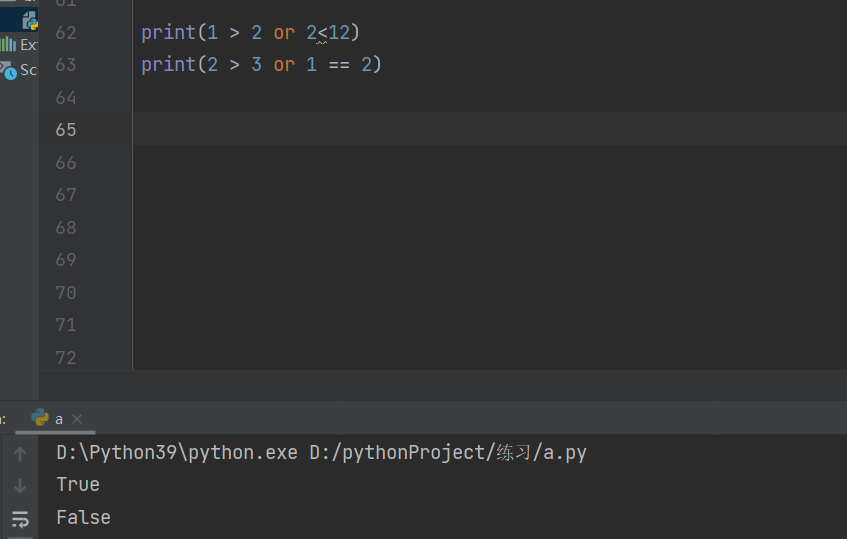The height and width of the screenshot is (539, 847).
Task: Place cursor on empty line 65
Action: point(400,130)
